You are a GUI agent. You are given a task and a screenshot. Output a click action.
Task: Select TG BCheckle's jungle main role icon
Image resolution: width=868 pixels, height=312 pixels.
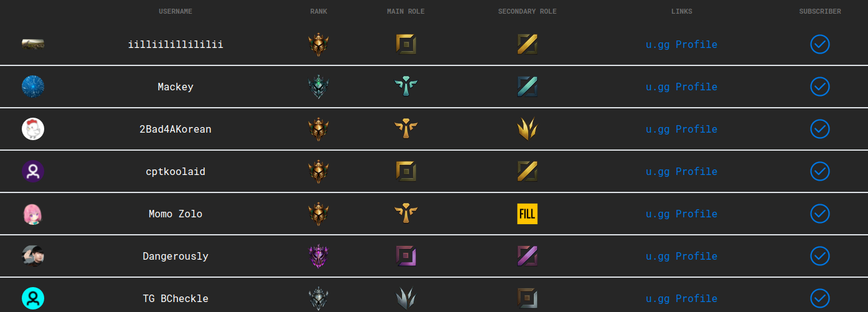click(405, 298)
